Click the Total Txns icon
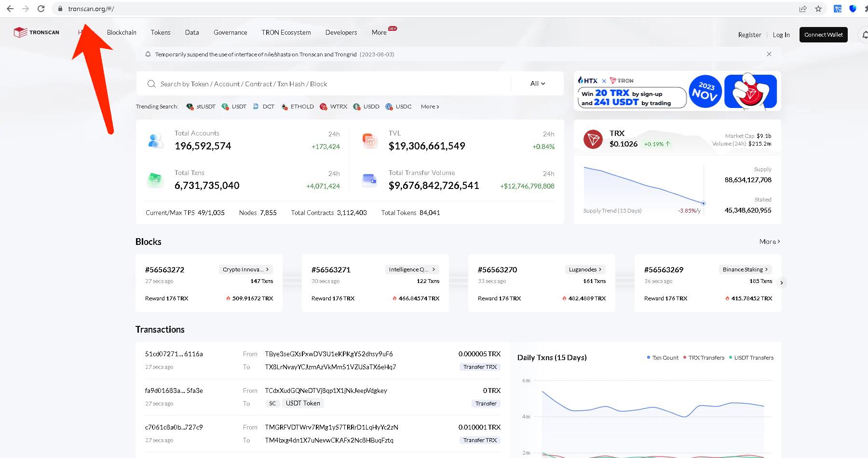The image size is (868, 458). point(155,180)
